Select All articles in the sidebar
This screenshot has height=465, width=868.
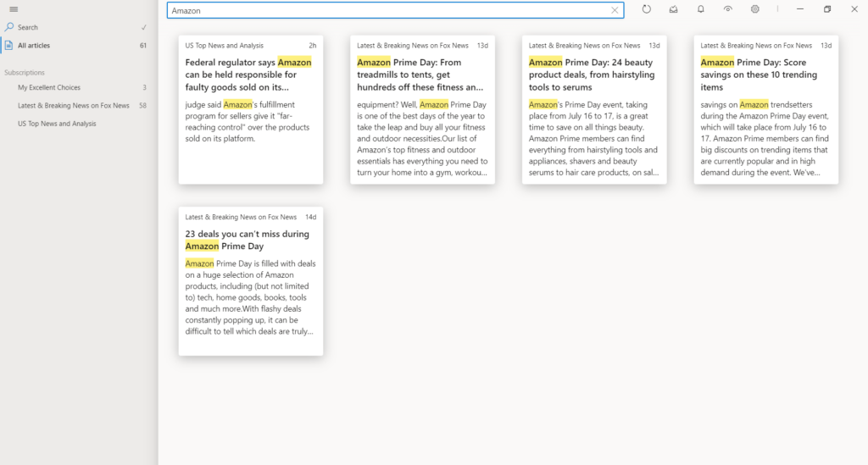pyautogui.click(x=77, y=46)
